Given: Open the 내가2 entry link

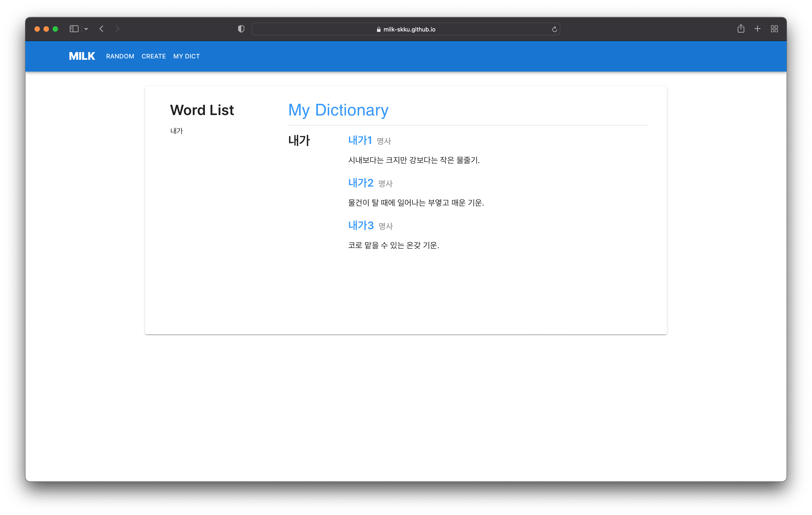Looking at the screenshot, I should coord(360,183).
